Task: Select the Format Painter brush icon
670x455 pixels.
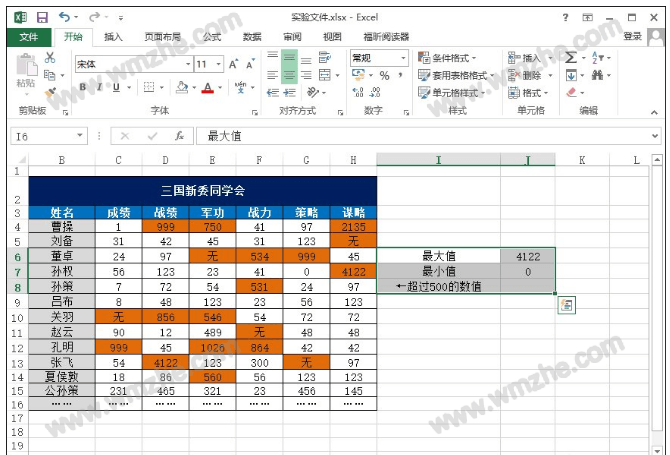Action: pos(50,92)
